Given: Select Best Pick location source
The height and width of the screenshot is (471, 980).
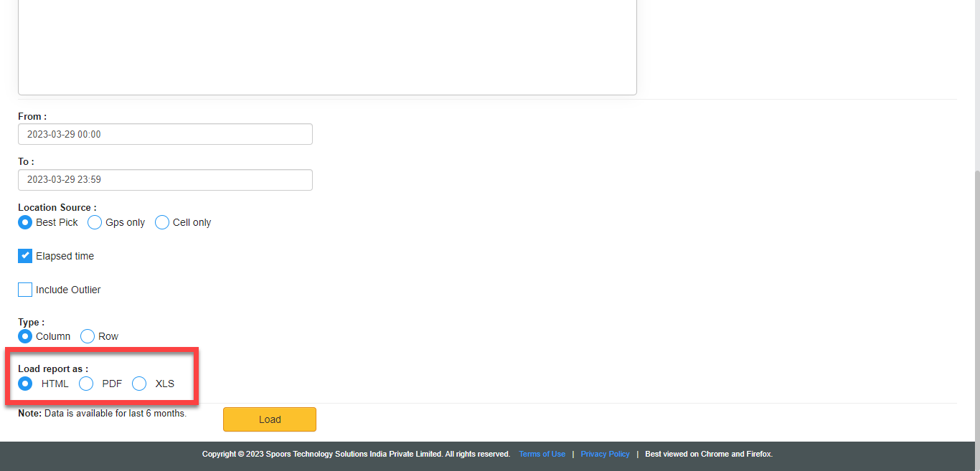Looking at the screenshot, I should 25,222.
